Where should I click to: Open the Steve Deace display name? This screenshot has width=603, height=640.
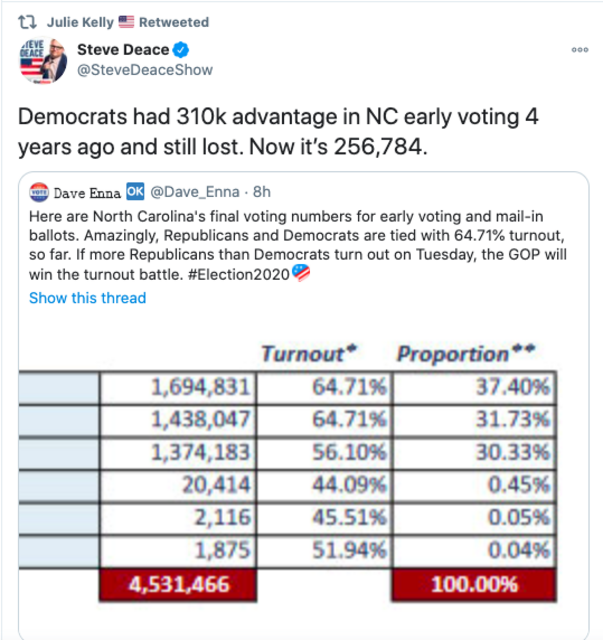pos(123,50)
